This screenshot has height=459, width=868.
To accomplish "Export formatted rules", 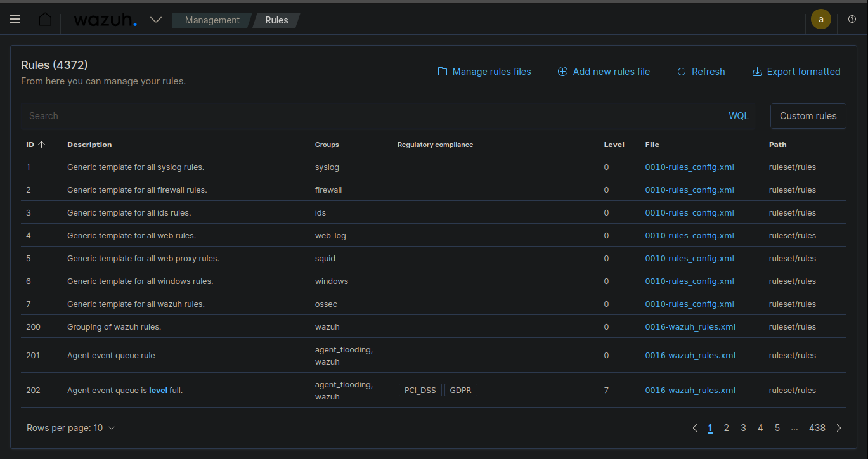I will [x=796, y=72].
